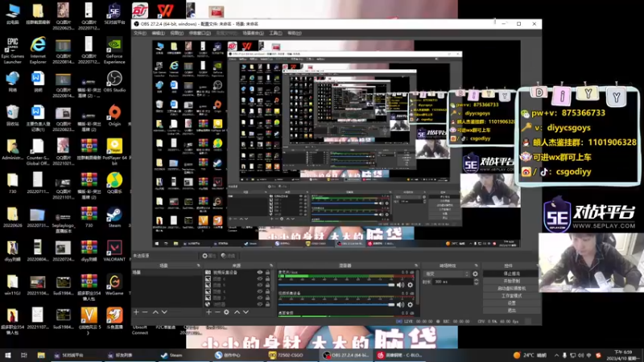Remove the selected source with the minus icon
Viewport: 644px width, 362px height.
pyautogui.click(x=217, y=312)
